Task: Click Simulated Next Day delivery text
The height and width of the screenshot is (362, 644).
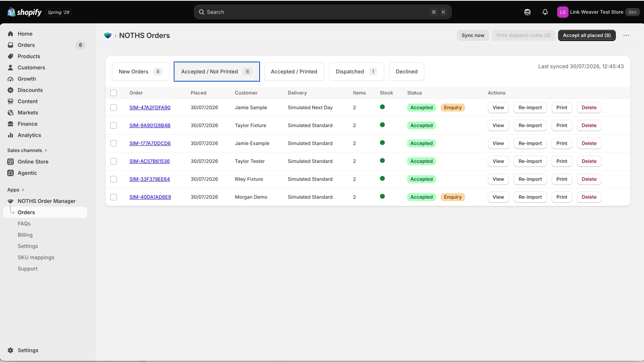Action: tap(310, 108)
